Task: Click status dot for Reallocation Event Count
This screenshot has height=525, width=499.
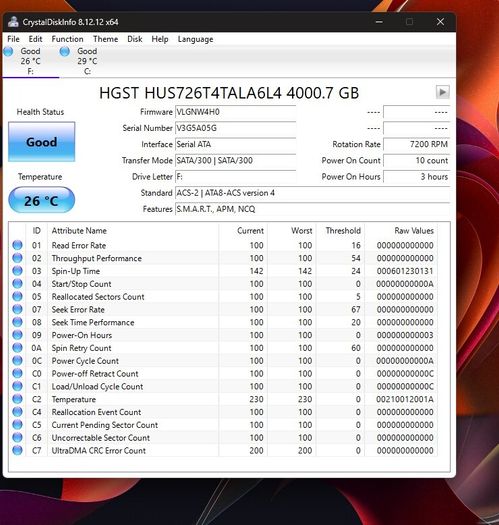Action: pyautogui.click(x=17, y=412)
